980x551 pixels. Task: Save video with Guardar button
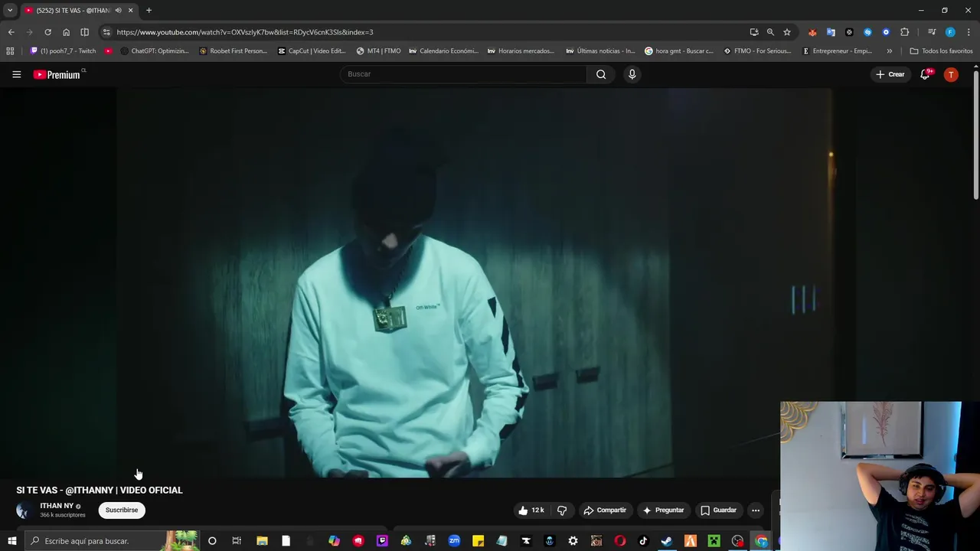click(719, 510)
